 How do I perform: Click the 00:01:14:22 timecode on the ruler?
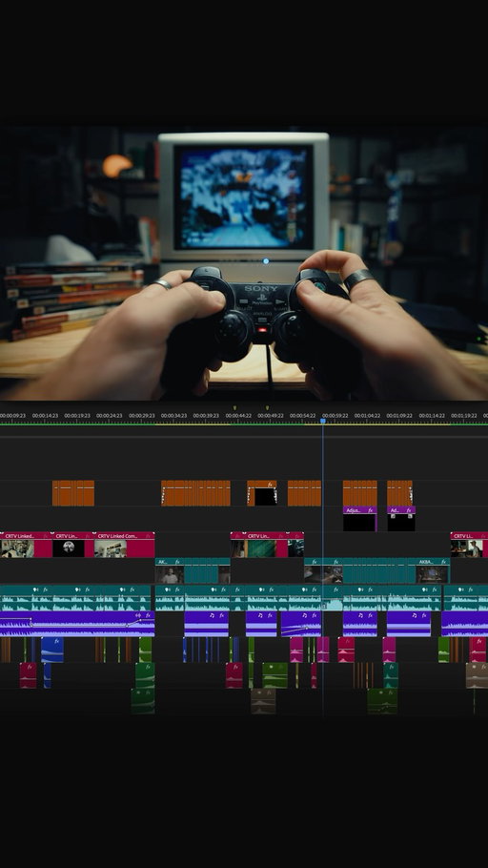tap(432, 415)
